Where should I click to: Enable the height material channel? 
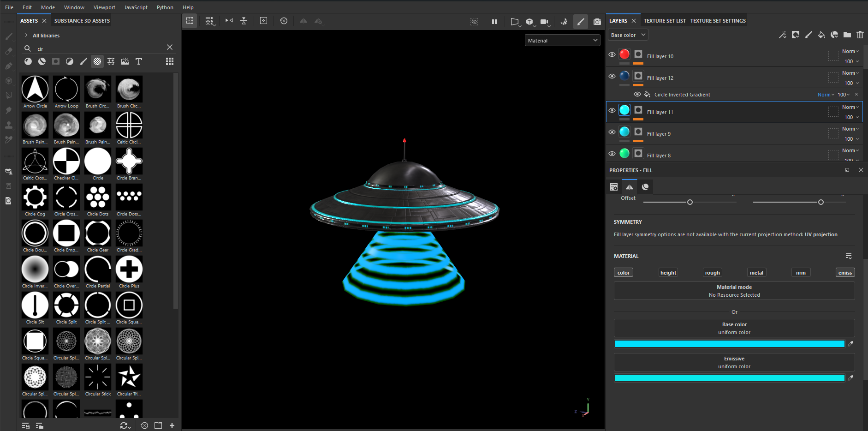668,273
